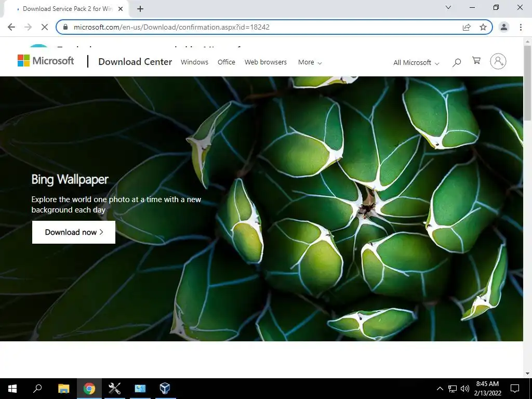Image resolution: width=532 pixels, height=399 pixels.
Task: Bookmark this page with the star icon
Action: pyautogui.click(x=483, y=27)
